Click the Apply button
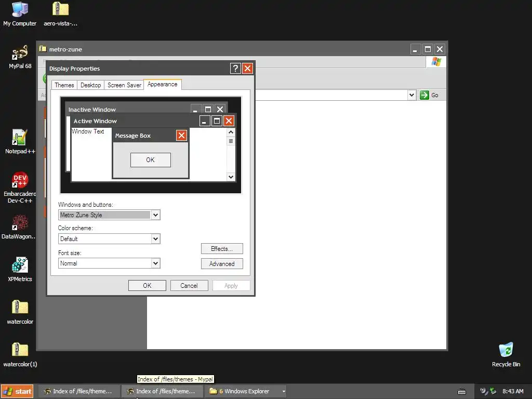532x399 pixels. (231, 286)
